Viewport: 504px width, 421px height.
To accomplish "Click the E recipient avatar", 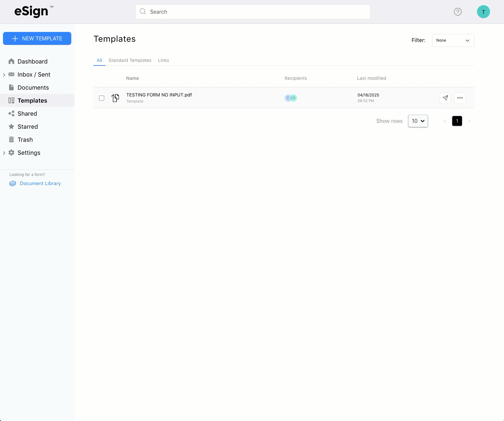I will (x=288, y=98).
